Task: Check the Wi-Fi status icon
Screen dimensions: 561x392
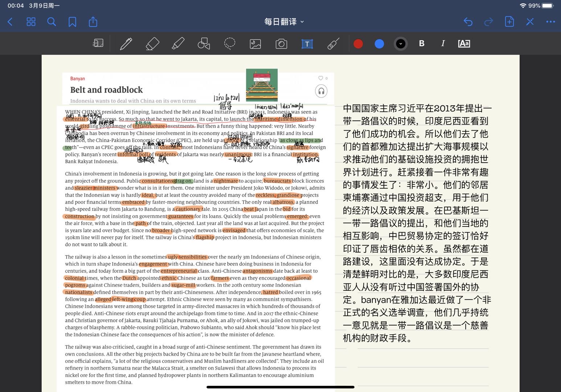Action: pyautogui.click(x=523, y=6)
